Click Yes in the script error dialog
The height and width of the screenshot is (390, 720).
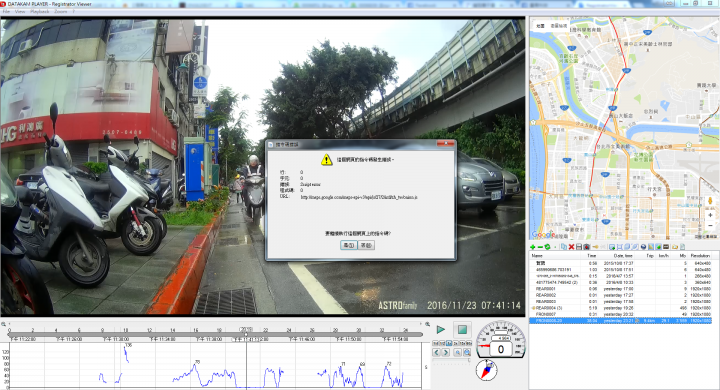coord(349,245)
